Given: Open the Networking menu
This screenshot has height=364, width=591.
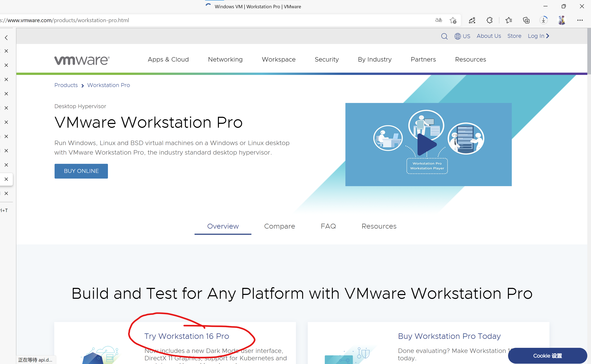Looking at the screenshot, I should (225, 59).
